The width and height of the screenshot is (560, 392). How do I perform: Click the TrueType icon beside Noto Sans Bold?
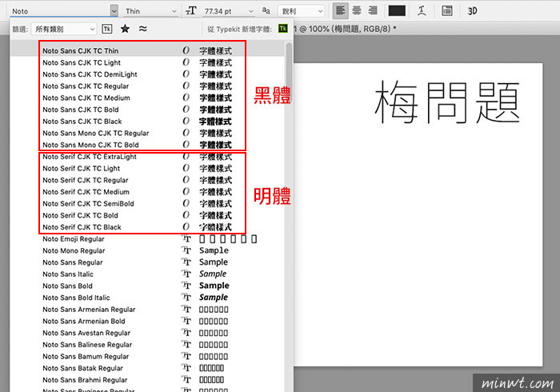pyautogui.click(x=186, y=286)
